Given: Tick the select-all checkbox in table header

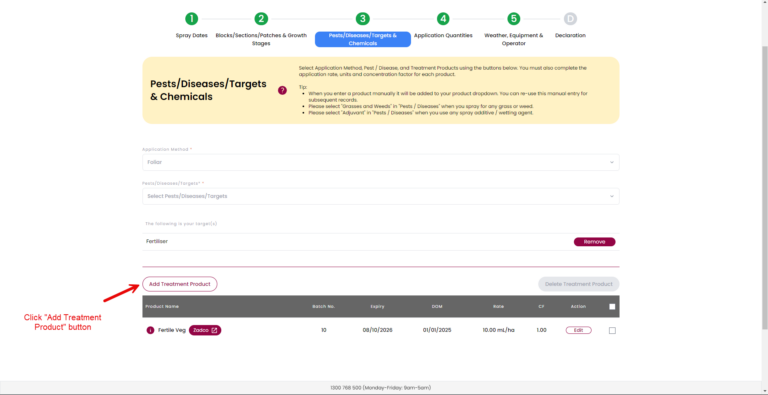Looking at the screenshot, I should [612, 307].
